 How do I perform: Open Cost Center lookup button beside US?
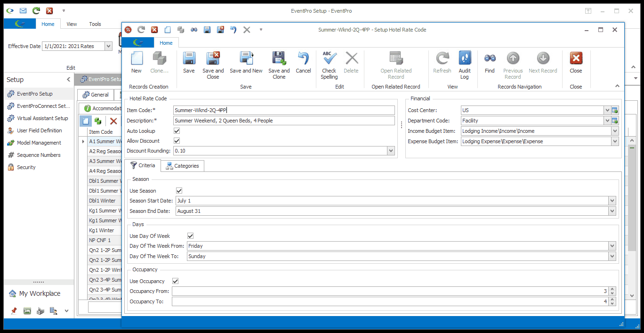click(x=615, y=110)
